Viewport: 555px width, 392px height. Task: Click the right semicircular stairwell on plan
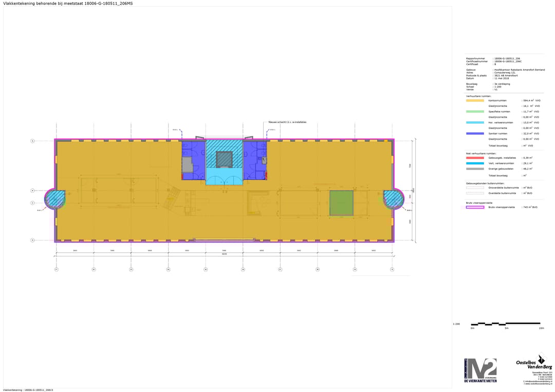[x=393, y=199]
